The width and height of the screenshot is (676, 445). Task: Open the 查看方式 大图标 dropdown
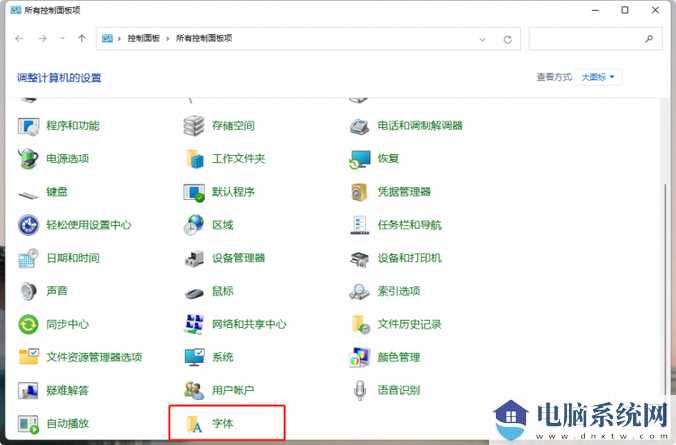point(598,77)
